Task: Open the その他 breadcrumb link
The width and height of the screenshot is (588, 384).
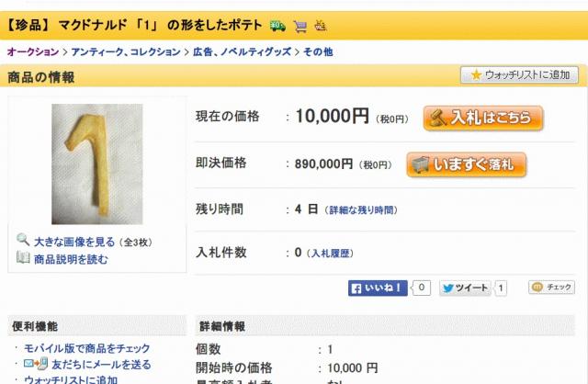Action: coord(318,51)
